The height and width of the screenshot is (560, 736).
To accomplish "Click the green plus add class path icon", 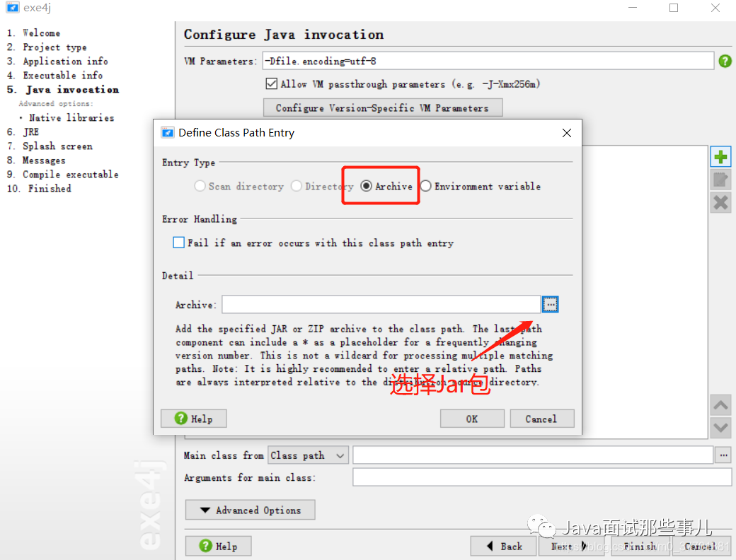I will pyautogui.click(x=720, y=157).
